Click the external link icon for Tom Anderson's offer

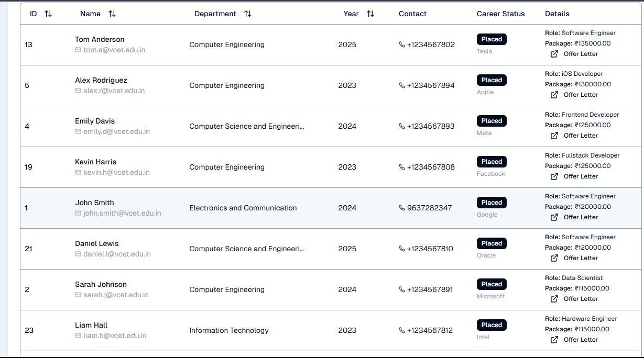tap(554, 54)
